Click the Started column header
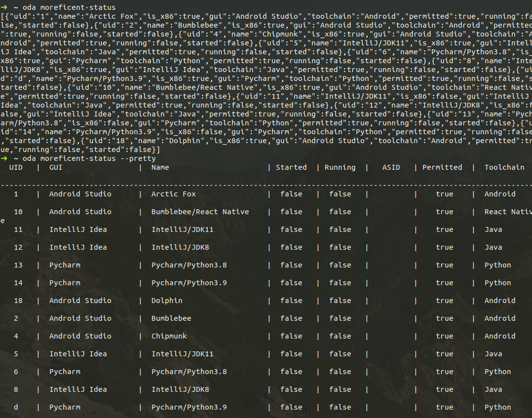532x418 pixels. (x=291, y=167)
